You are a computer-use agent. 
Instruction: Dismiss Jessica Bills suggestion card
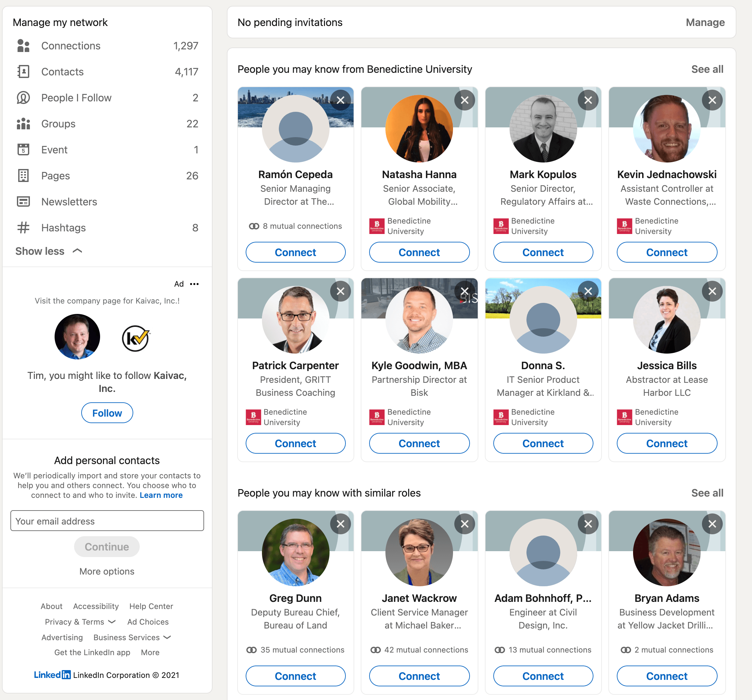click(x=712, y=291)
